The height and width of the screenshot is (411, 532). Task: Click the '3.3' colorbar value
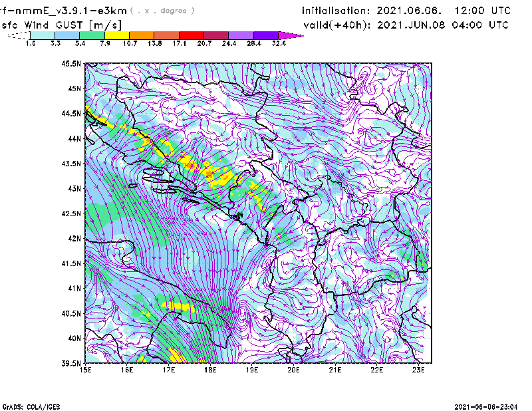[55, 43]
